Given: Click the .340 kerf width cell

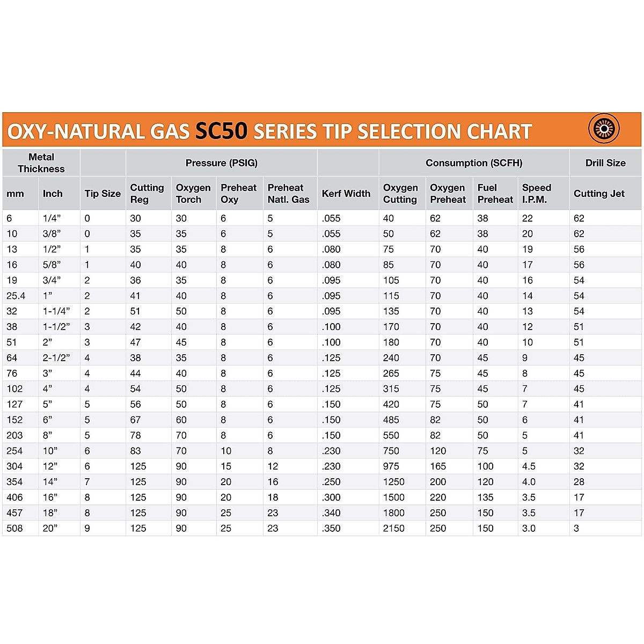Looking at the screenshot, I should click(x=332, y=513).
